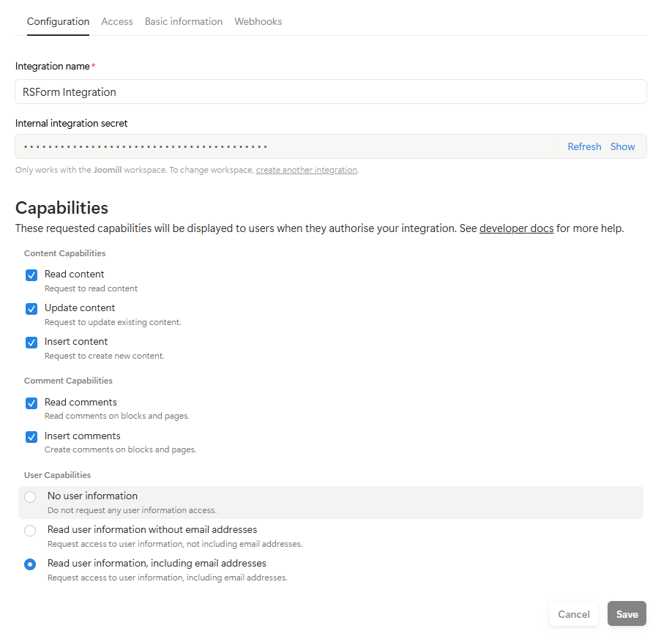Click the masked secret value area
The image size is (672, 642).
click(x=220, y=146)
